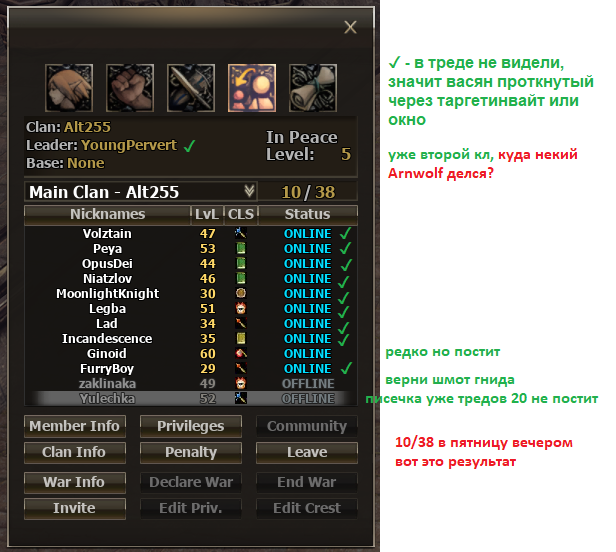Image resolution: width=616 pixels, height=552 pixels.
Task: Click Volztain's class icon
Action: [x=240, y=233]
